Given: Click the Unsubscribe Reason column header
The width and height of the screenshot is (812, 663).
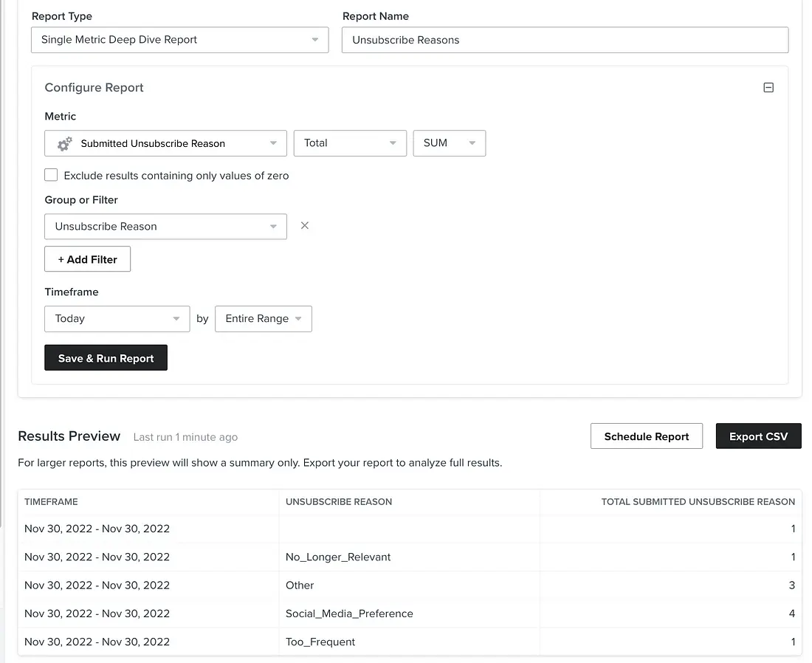Looking at the screenshot, I should pyautogui.click(x=339, y=502).
